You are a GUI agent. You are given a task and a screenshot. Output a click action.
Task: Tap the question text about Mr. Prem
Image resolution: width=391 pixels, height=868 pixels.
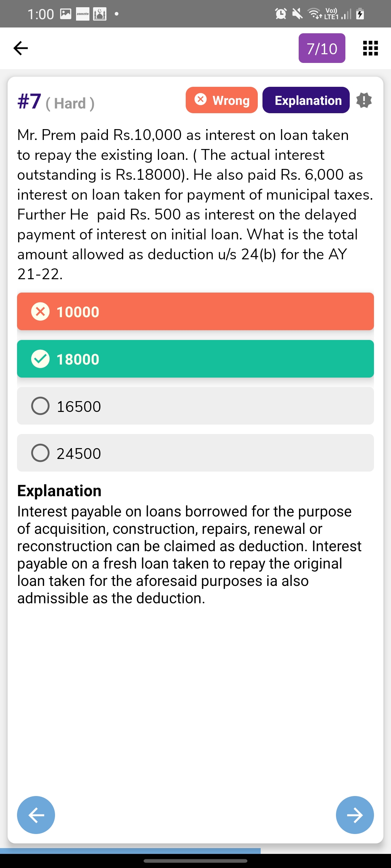tap(195, 204)
